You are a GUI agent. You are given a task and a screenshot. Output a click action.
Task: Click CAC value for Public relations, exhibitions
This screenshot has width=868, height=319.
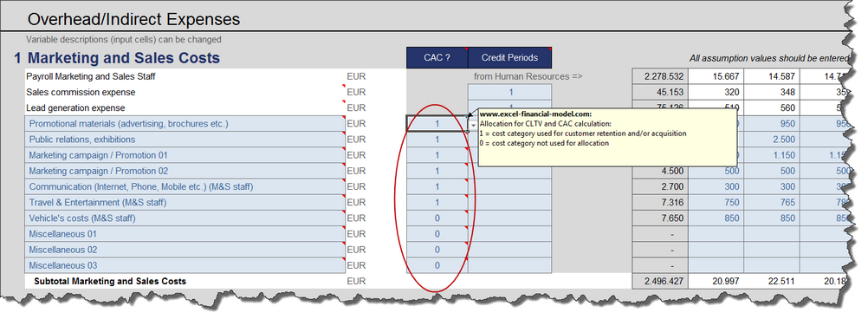tap(437, 140)
